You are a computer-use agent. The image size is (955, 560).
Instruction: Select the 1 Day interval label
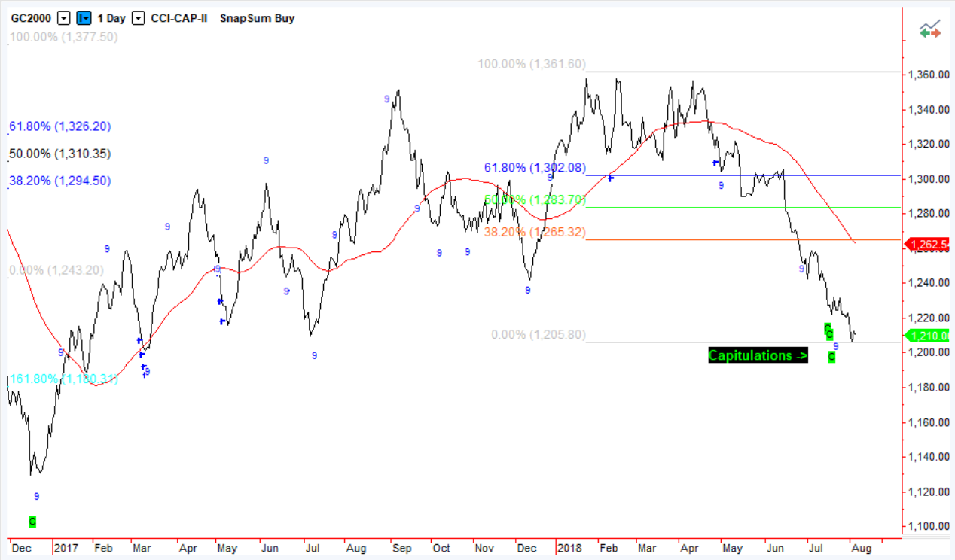[x=111, y=18]
